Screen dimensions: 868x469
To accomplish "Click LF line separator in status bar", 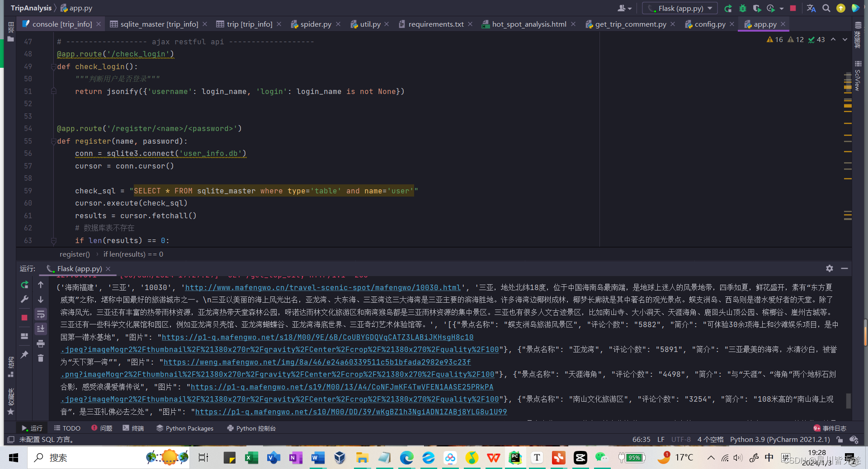I will (x=660, y=439).
